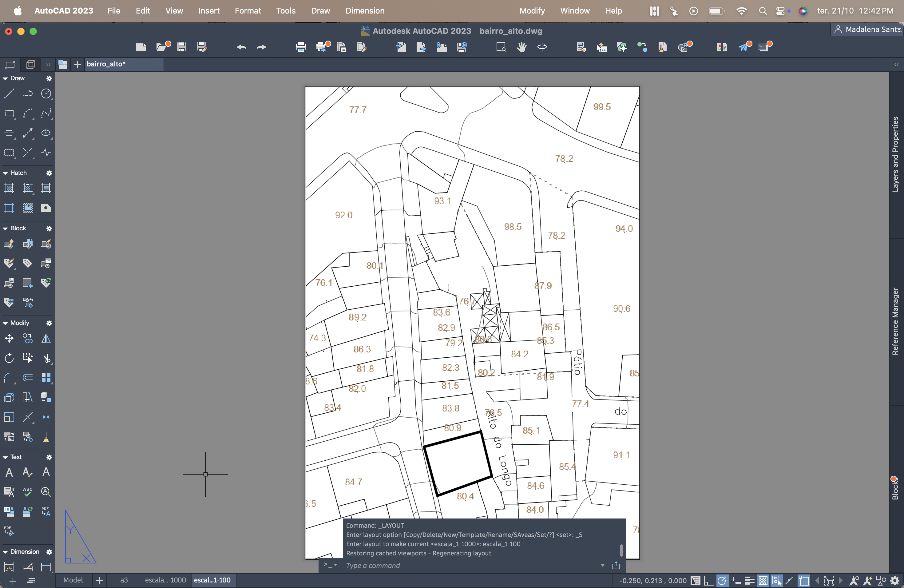
Task: Toggle grid display in status bar
Action: (696, 580)
